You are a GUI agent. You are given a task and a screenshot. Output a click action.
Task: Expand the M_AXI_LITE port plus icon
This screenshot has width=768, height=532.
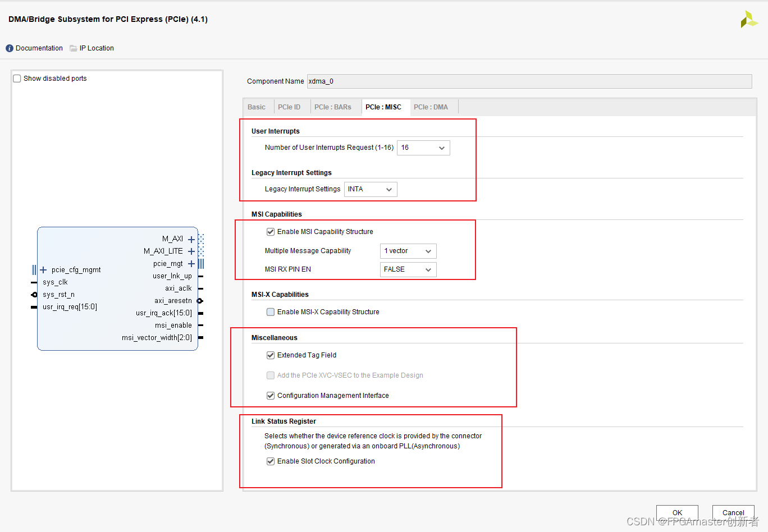pyautogui.click(x=191, y=251)
